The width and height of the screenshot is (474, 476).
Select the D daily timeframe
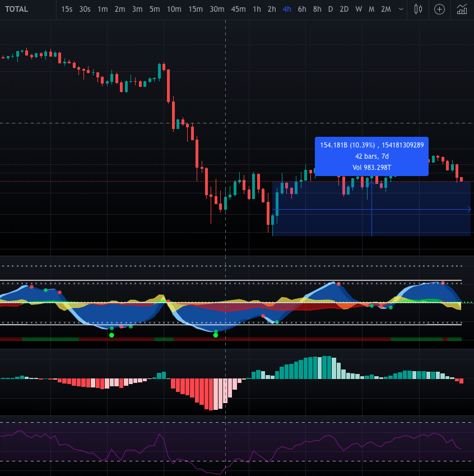(x=331, y=9)
